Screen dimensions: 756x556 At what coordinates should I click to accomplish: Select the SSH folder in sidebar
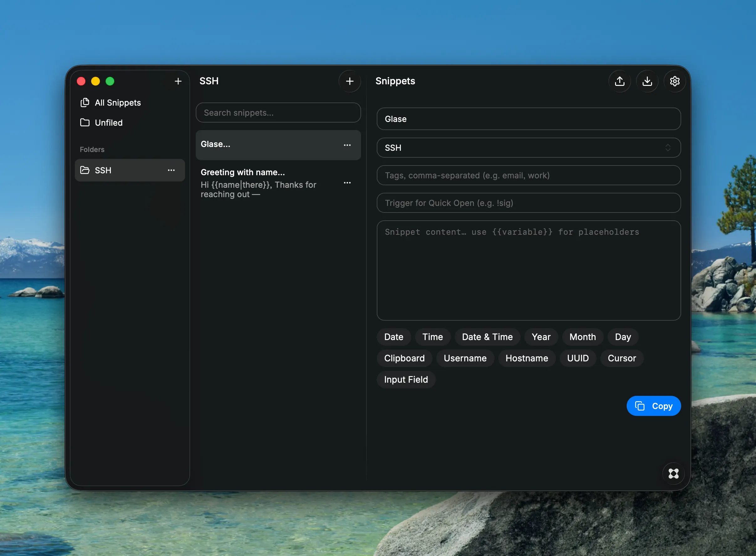(x=130, y=170)
